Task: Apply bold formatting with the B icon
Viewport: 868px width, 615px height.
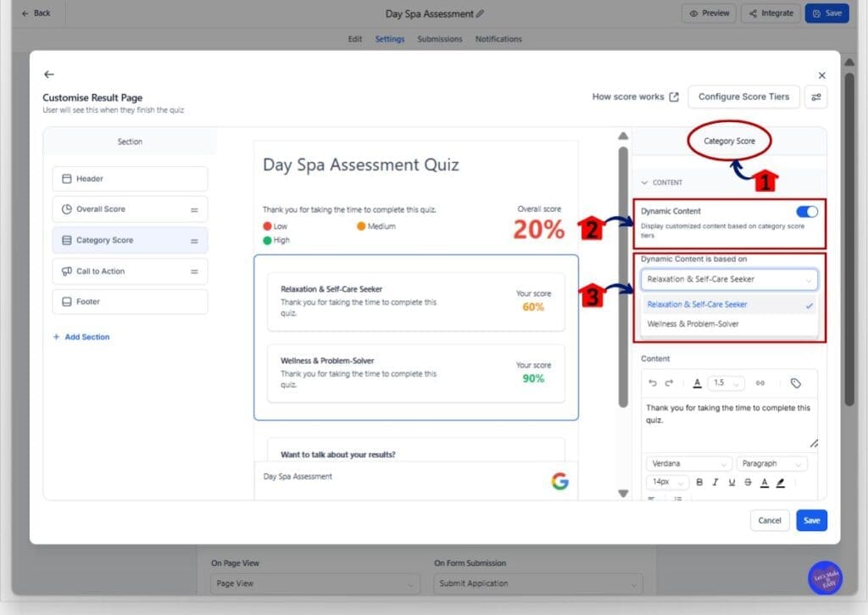Action: (699, 482)
